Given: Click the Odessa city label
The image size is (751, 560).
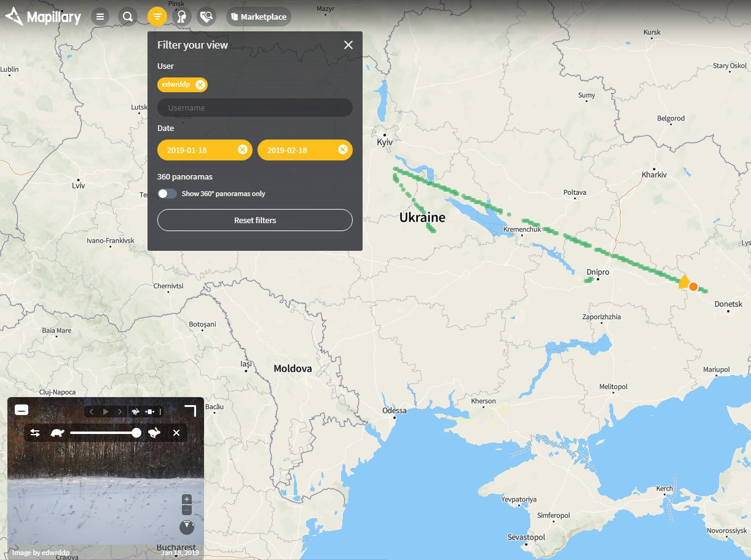Looking at the screenshot, I should (x=395, y=410).
